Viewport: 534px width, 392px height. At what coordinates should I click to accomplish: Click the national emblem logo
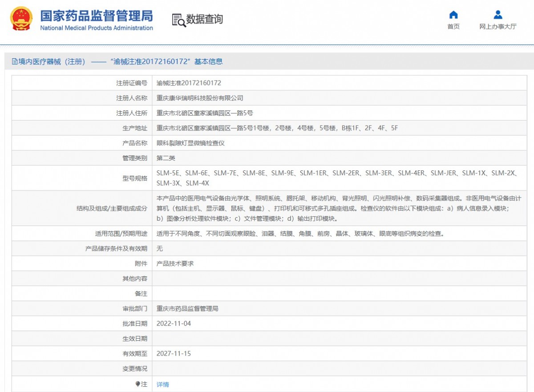tap(21, 19)
